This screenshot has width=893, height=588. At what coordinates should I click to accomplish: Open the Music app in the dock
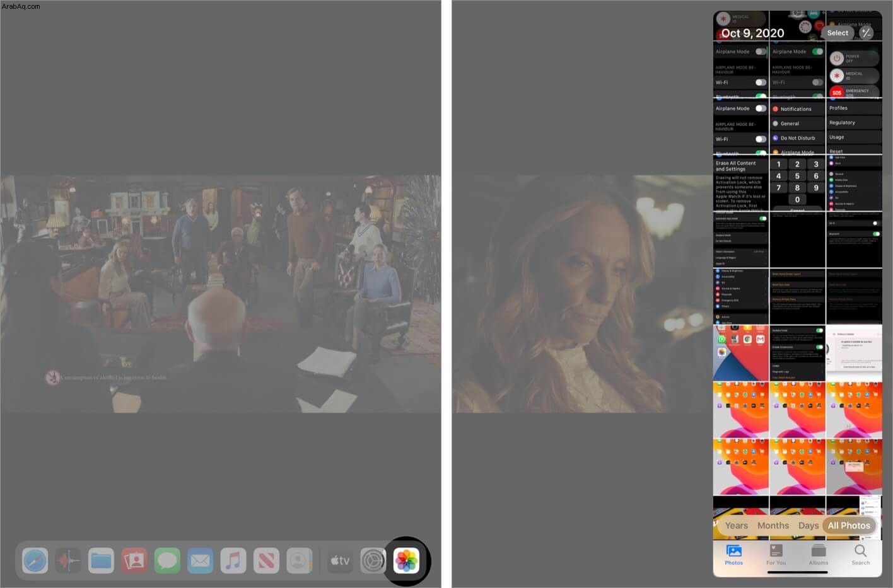pos(233,560)
